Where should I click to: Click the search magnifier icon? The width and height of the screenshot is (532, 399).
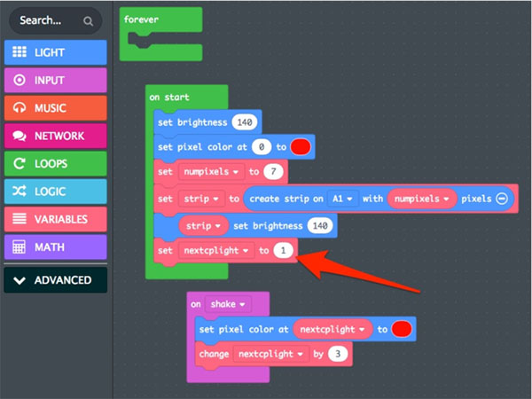click(87, 20)
